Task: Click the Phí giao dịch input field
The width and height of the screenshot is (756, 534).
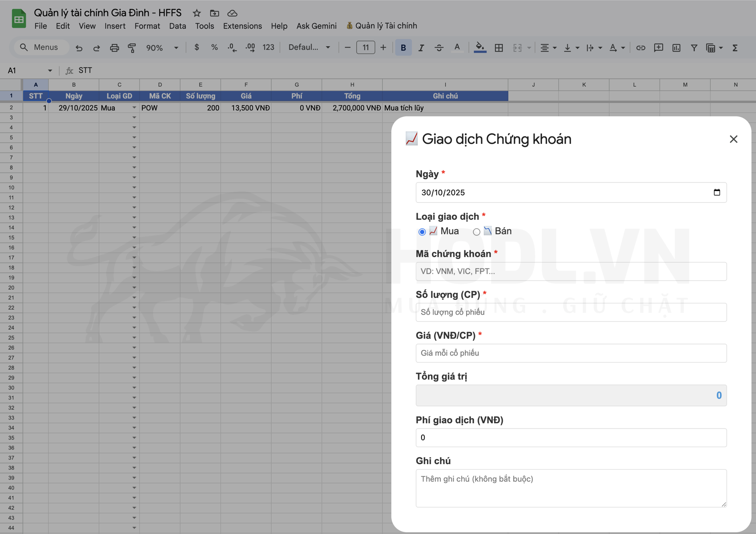Action: coord(571,437)
